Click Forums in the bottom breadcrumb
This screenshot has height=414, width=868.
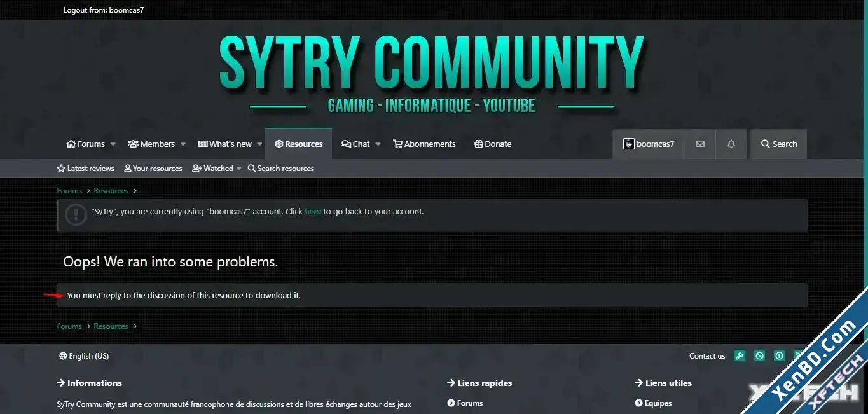coord(69,326)
